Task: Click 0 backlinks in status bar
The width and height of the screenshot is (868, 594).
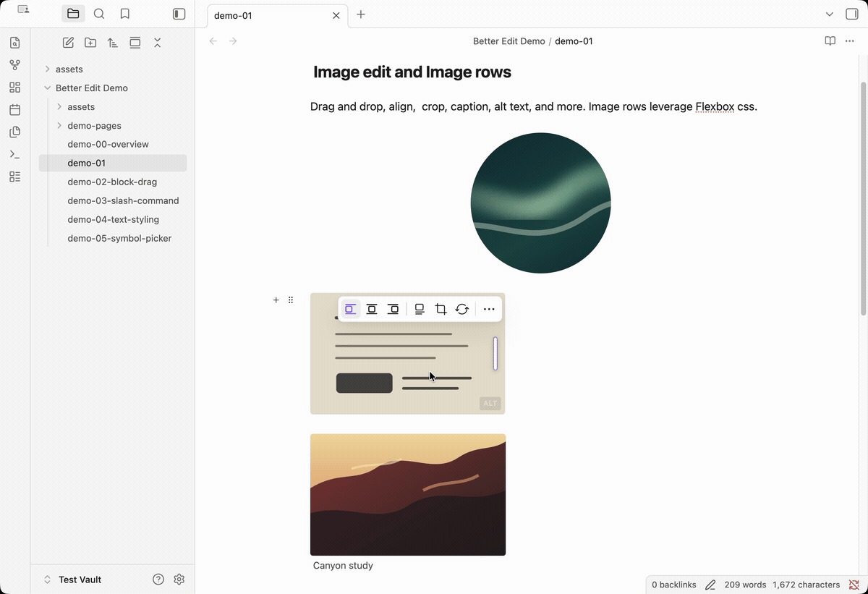Action: [674, 585]
